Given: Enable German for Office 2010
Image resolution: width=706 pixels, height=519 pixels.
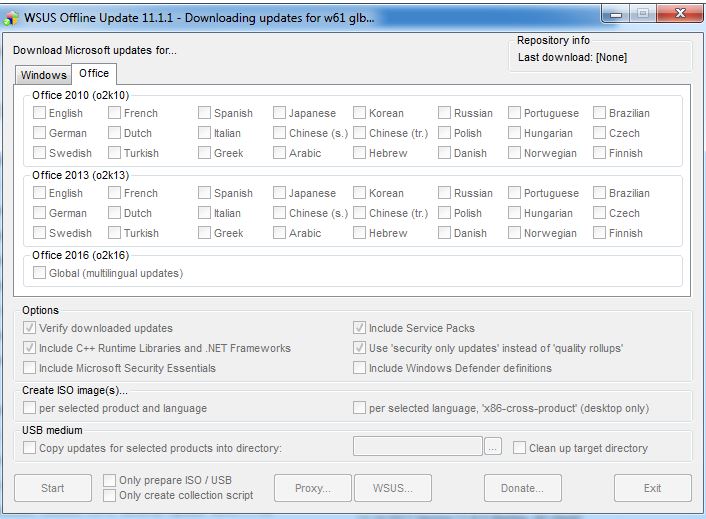Looking at the screenshot, I should coord(40,133).
